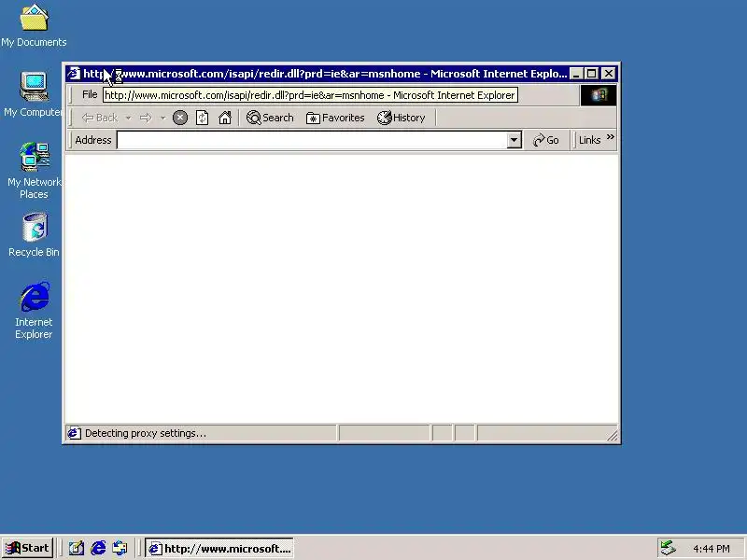Click the Go button
Screen dimensions: 747x560
(x=546, y=140)
